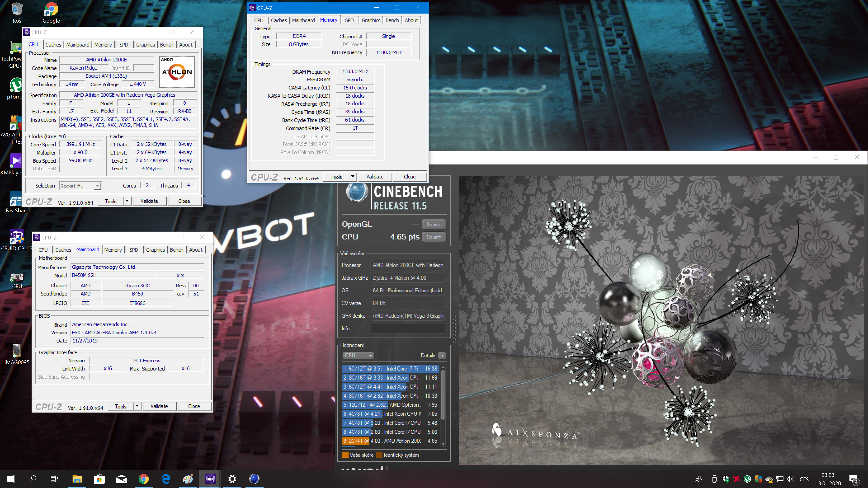Open Chrome from the taskbar
Image resolution: width=868 pixels, height=488 pixels.
tap(144, 479)
